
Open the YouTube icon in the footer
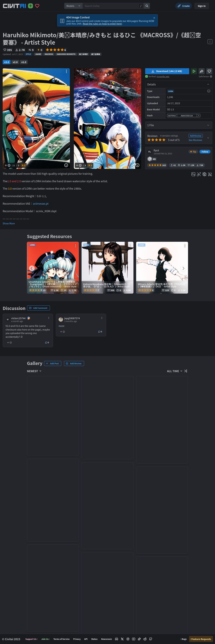134,639
